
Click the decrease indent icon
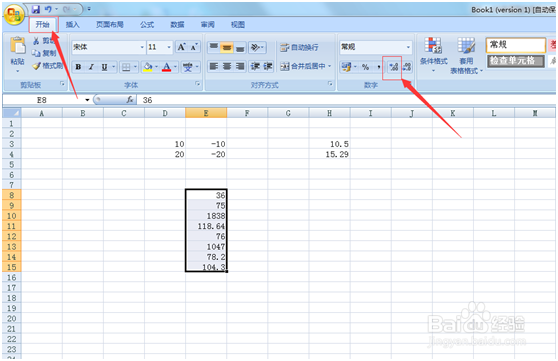coord(255,66)
